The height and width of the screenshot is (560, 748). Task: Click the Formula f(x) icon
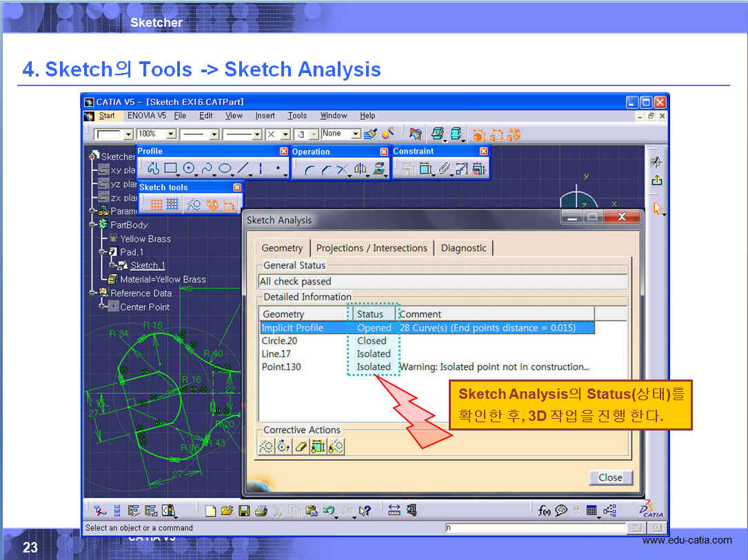(545, 510)
